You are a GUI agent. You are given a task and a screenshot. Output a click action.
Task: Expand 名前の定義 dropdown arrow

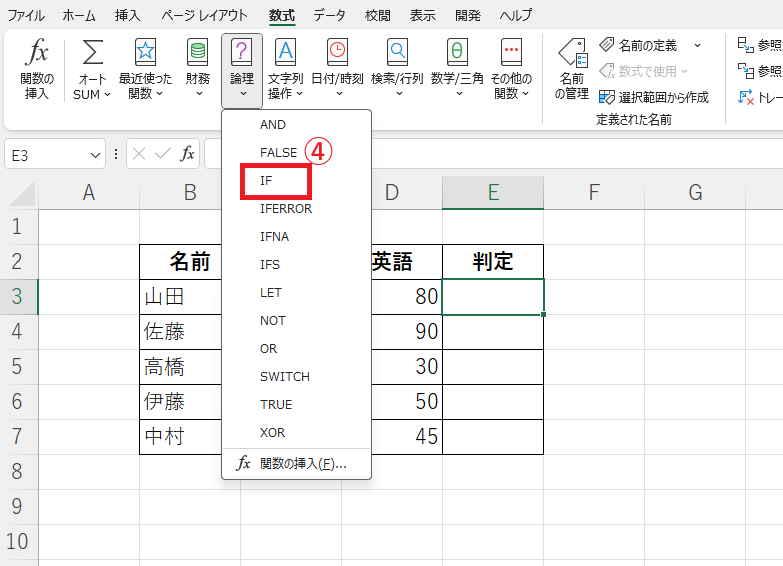pos(697,45)
